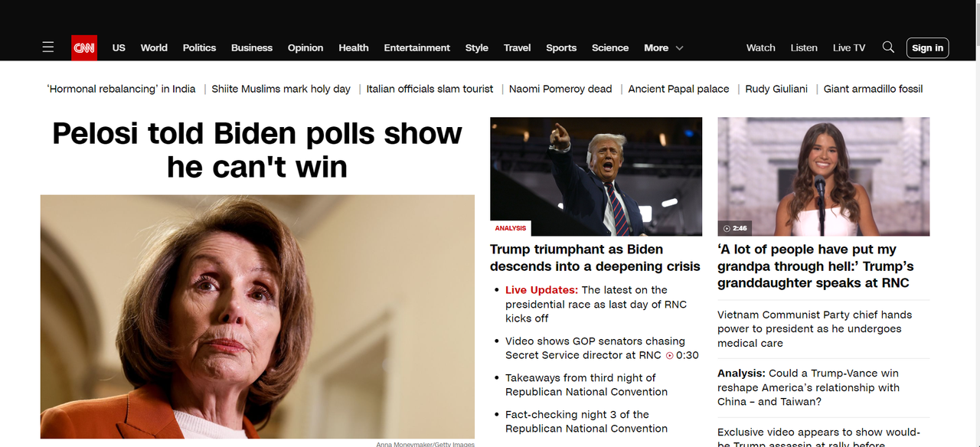Click the CNN logo
The width and height of the screenshot is (980, 447).
click(84, 47)
